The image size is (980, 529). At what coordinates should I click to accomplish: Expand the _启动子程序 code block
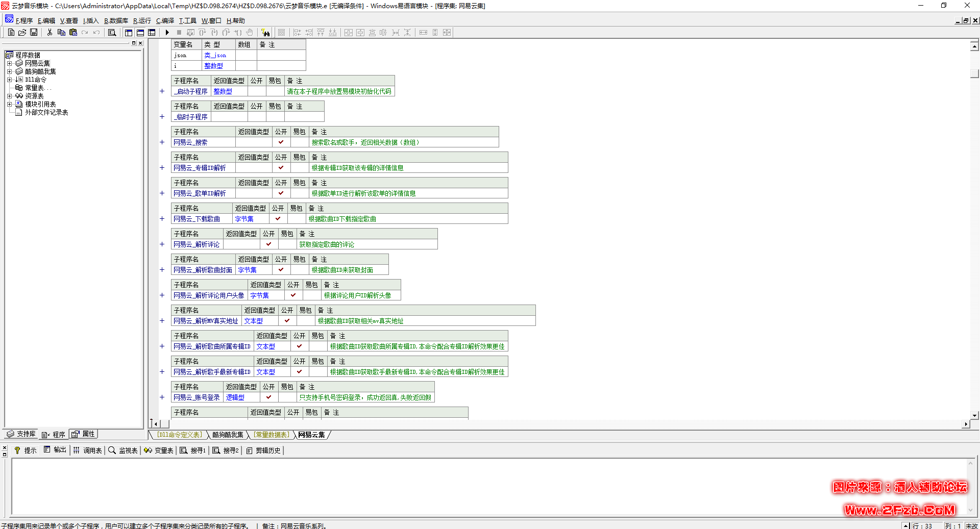162,91
